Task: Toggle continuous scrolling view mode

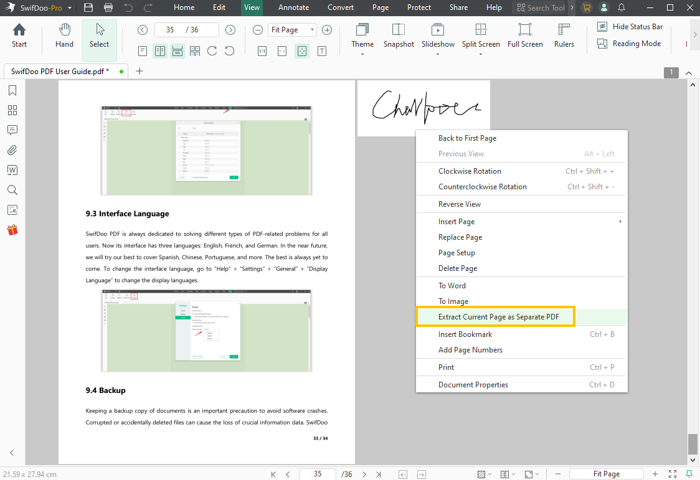Action: tap(177, 51)
